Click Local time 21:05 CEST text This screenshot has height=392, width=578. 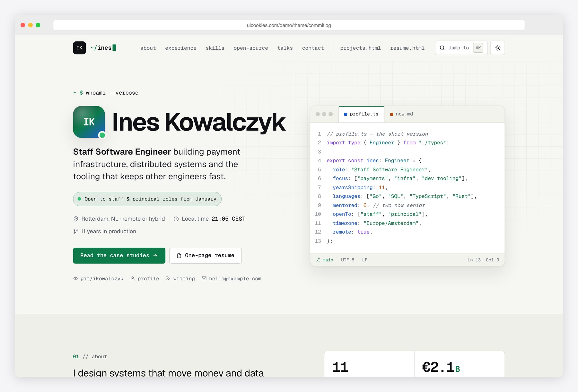[214, 219]
